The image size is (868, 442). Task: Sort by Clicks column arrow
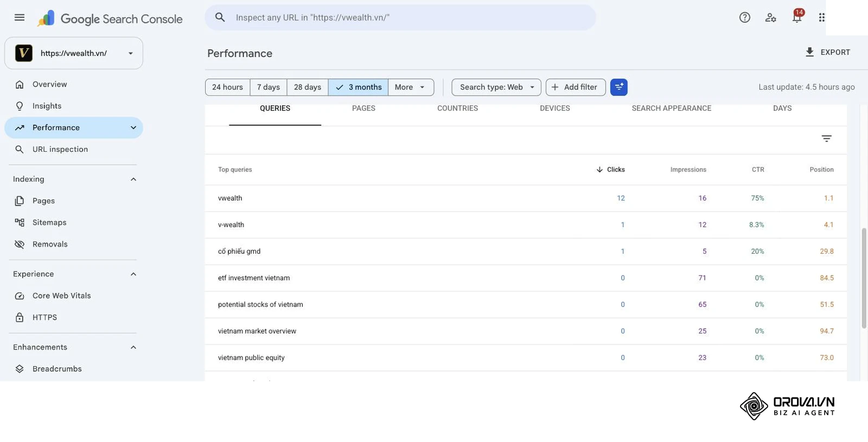click(599, 170)
